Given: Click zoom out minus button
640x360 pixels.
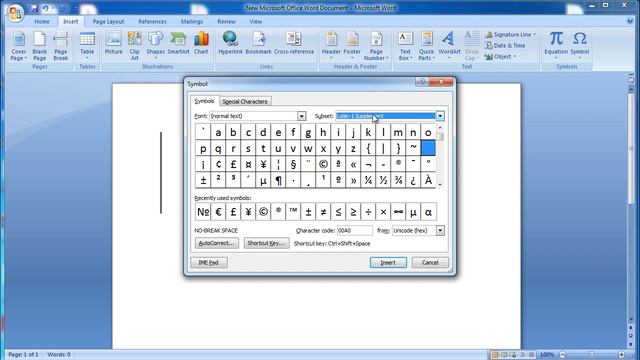Looking at the screenshot, I should [x=563, y=355].
